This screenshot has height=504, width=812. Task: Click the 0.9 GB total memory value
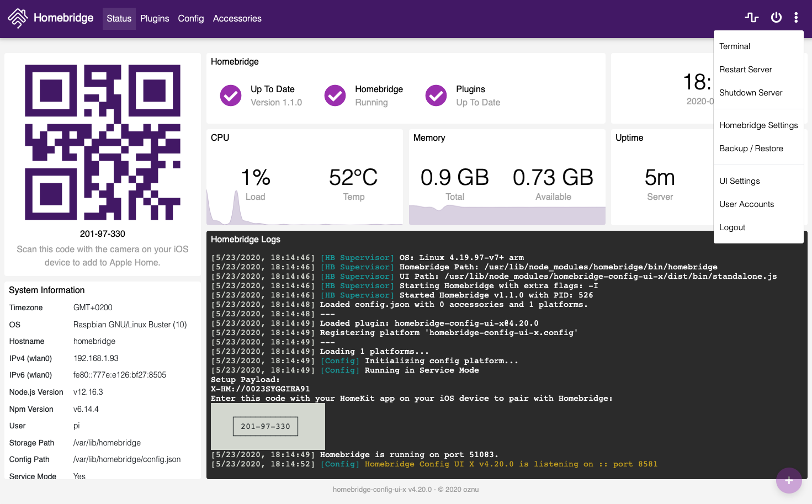pos(455,177)
